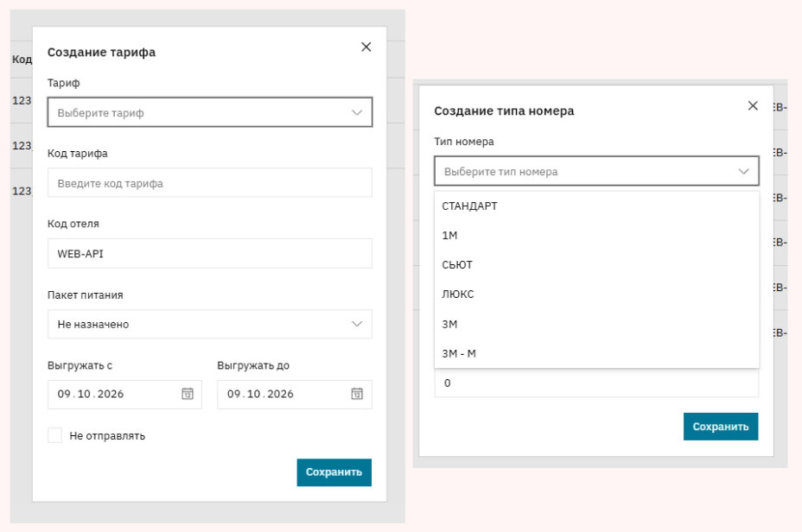Image resolution: width=802 pixels, height=532 pixels.
Task: Click chevron in Пакет питания dropdown
Action: click(x=357, y=324)
